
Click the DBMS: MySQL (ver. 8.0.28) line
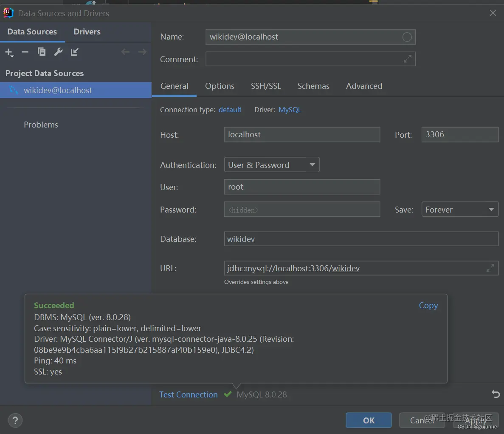(x=82, y=317)
